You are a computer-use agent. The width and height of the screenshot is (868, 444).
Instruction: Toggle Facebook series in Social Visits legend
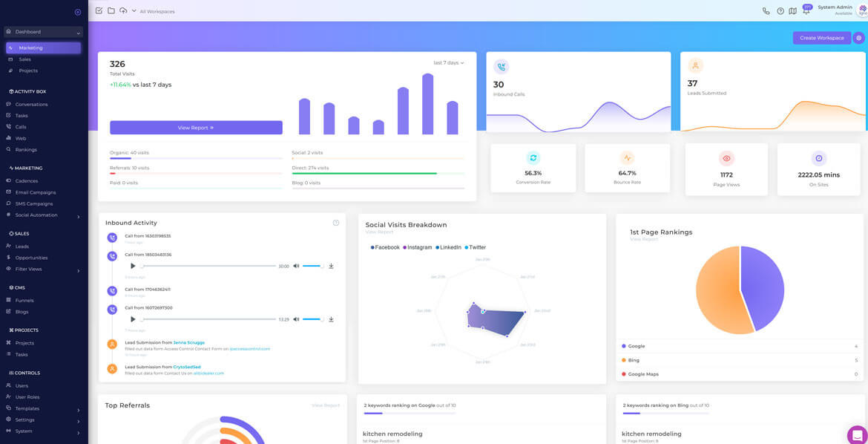(385, 247)
